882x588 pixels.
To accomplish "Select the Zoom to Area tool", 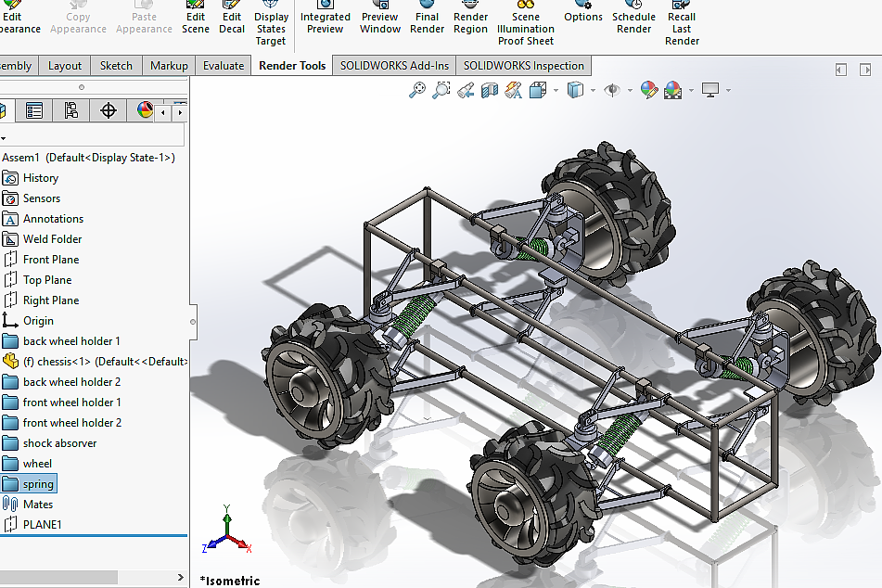I will 441,90.
